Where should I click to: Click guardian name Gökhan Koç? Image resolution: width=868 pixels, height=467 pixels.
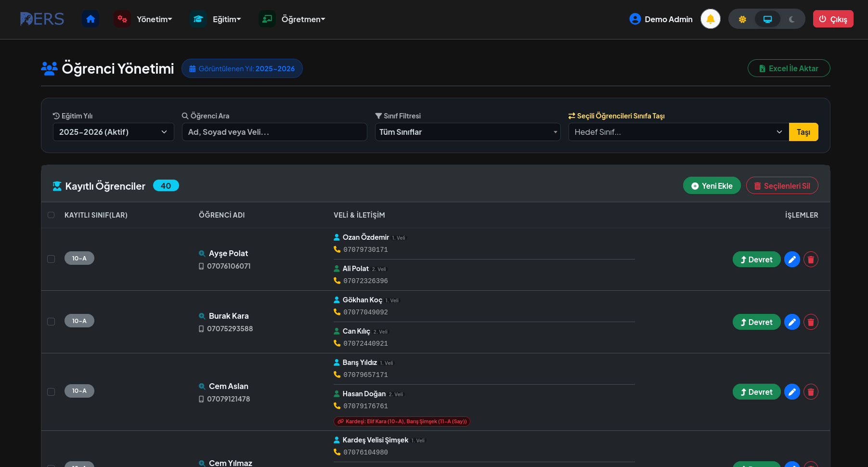coord(363,300)
